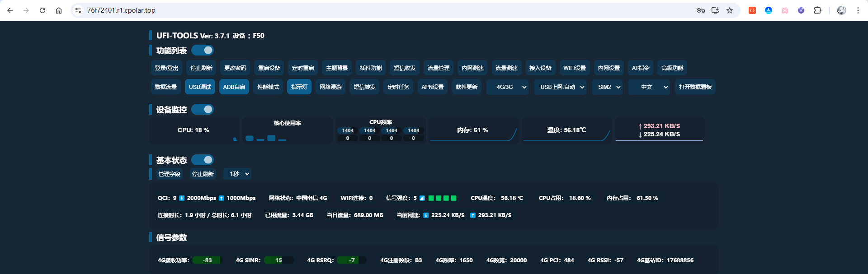The image size is (868, 274).
Task: Click the browser address bar URL
Action: 121,10
